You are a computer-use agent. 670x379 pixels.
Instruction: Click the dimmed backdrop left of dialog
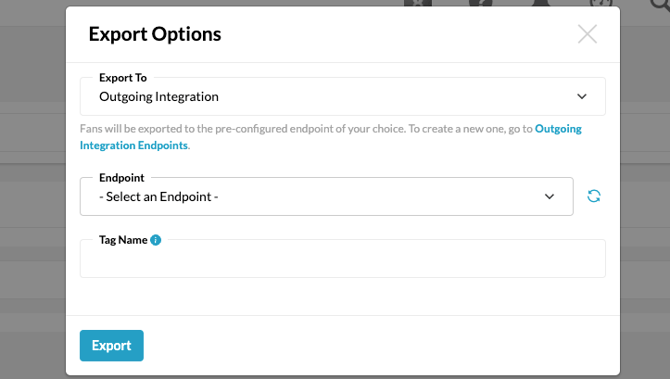32,192
